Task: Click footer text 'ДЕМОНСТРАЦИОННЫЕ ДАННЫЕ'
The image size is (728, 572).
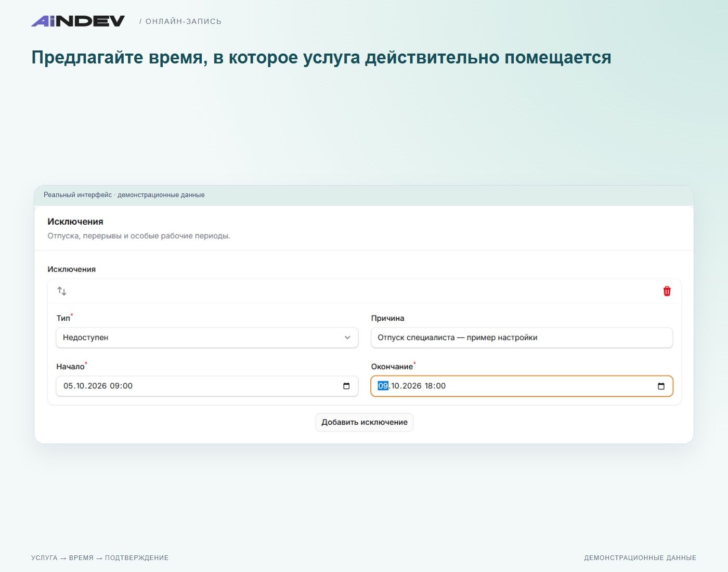Action: [640, 558]
